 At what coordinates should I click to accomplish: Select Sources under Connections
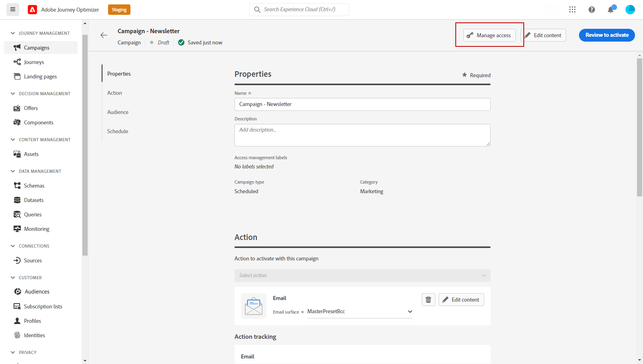tap(32, 260)
